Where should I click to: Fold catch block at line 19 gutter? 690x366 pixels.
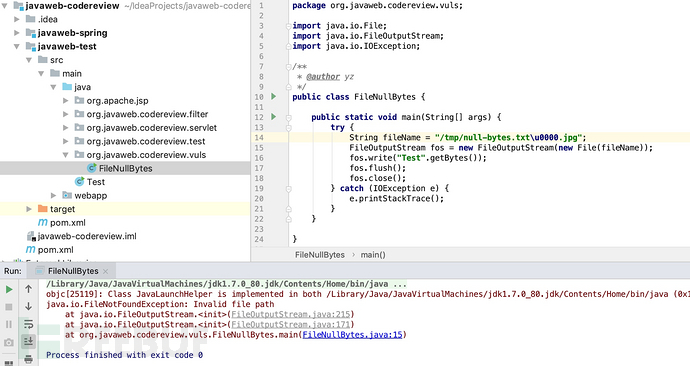(288, 189)
